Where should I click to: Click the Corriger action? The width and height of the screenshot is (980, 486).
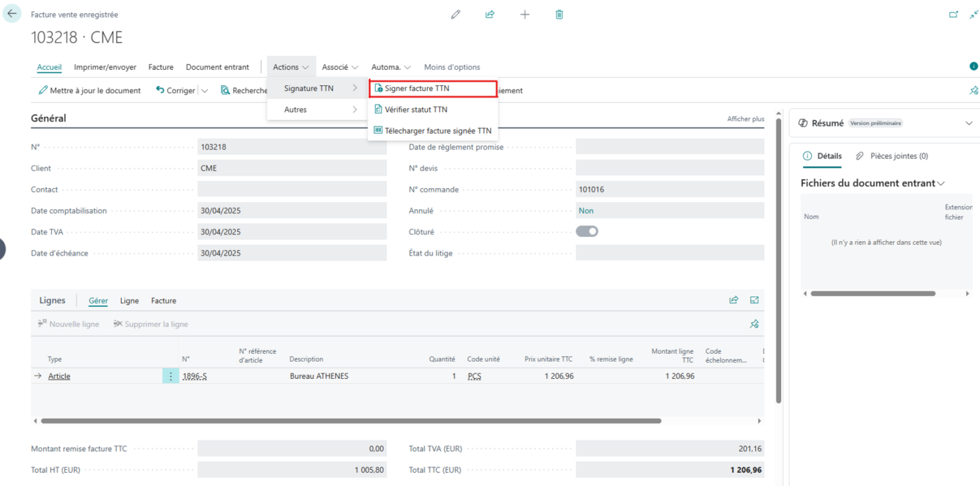[175, 90]
